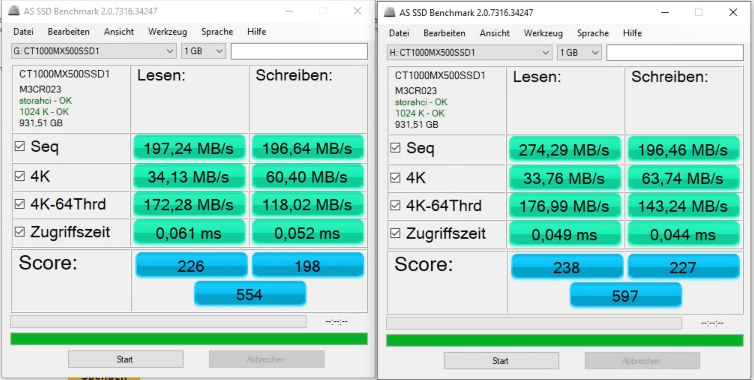Click total score 554 in left window
Image resolution: width=754 pixels, height=380 pixels.
[x=250, y=294]
